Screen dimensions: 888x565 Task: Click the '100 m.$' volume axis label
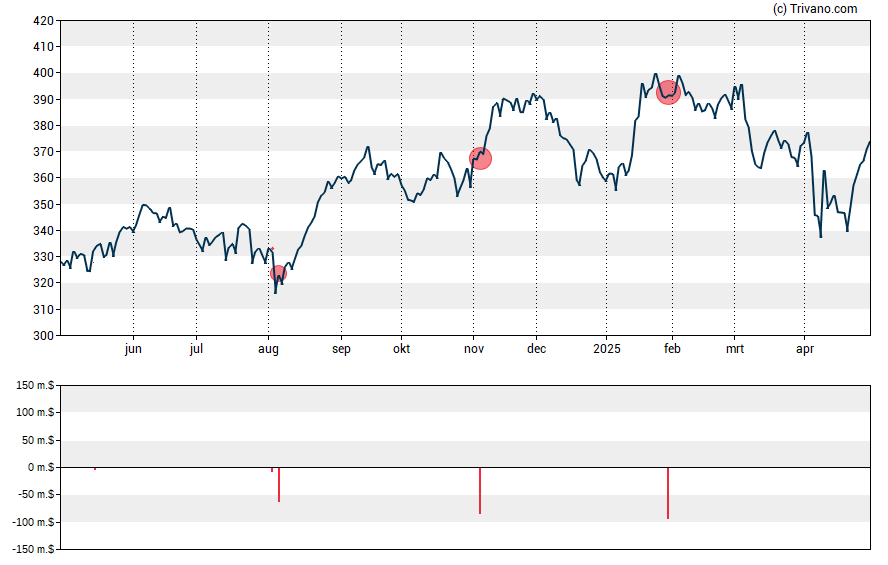pyautogui.click(x=35, y=412)
